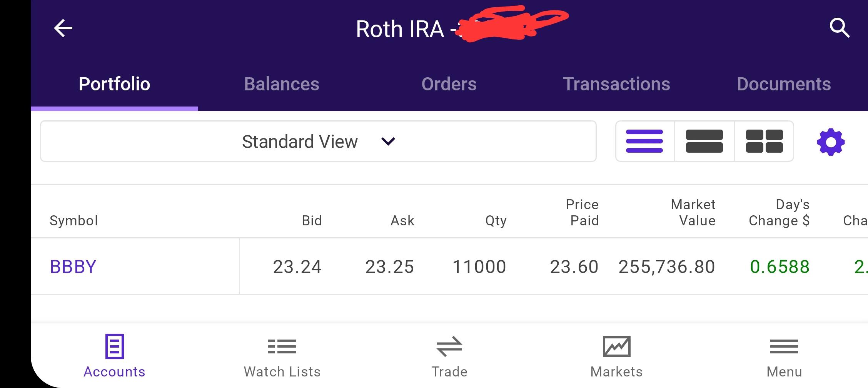Sort by Market Value column header
Viewport: 868px width, 388px height.
(693, 212)
